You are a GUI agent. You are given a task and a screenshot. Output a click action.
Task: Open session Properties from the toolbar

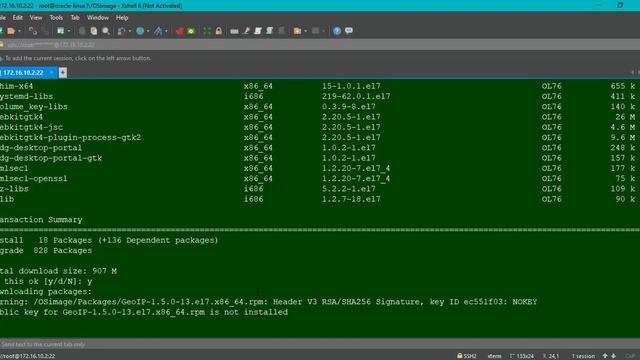[60, 31]
